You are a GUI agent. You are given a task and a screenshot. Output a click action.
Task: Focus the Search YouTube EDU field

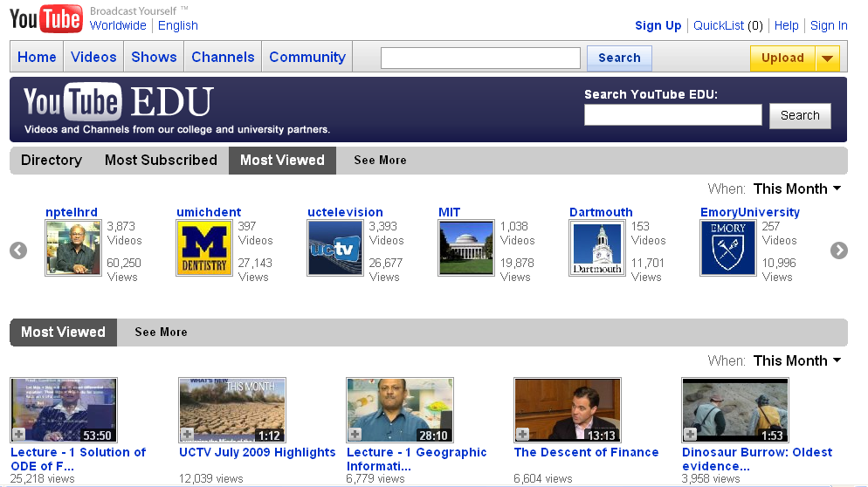point(673,114)
